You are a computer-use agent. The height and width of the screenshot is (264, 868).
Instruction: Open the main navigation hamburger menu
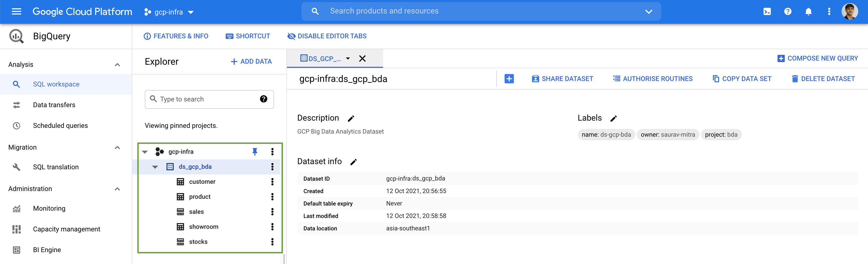[x=16, y=12]
